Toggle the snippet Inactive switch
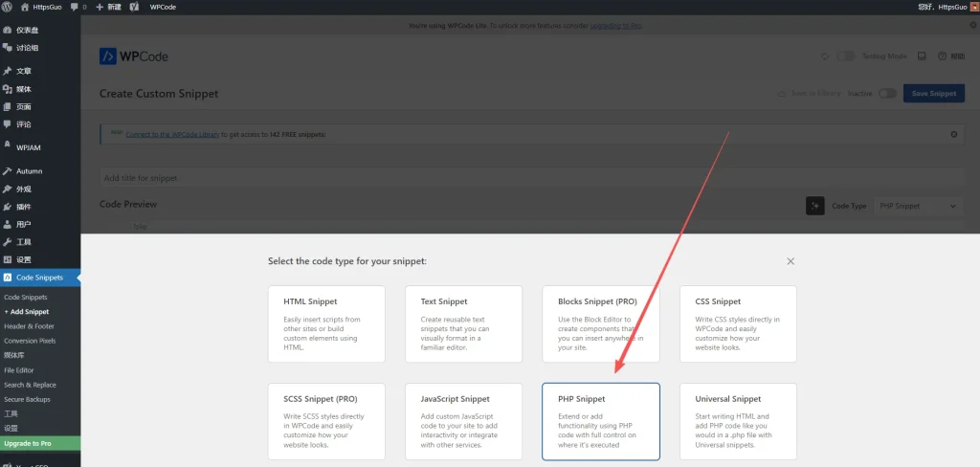The height and width of the screenshot is (467, 980). (887, 94)
